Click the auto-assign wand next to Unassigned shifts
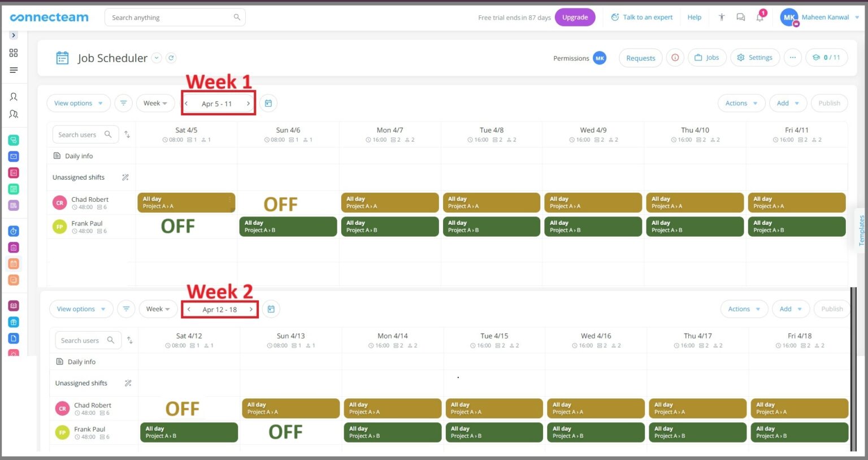 pyautogui.click(x=125, y=177)
